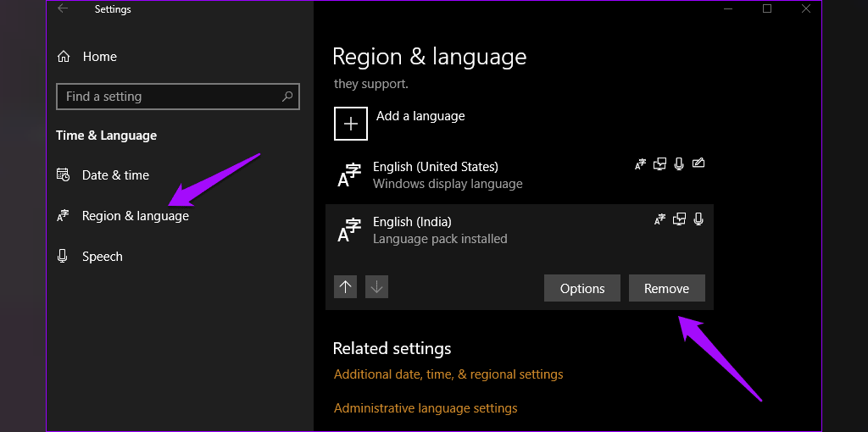
Task: Click handwriting icon for English (United States)
Action: coord(698,163)
